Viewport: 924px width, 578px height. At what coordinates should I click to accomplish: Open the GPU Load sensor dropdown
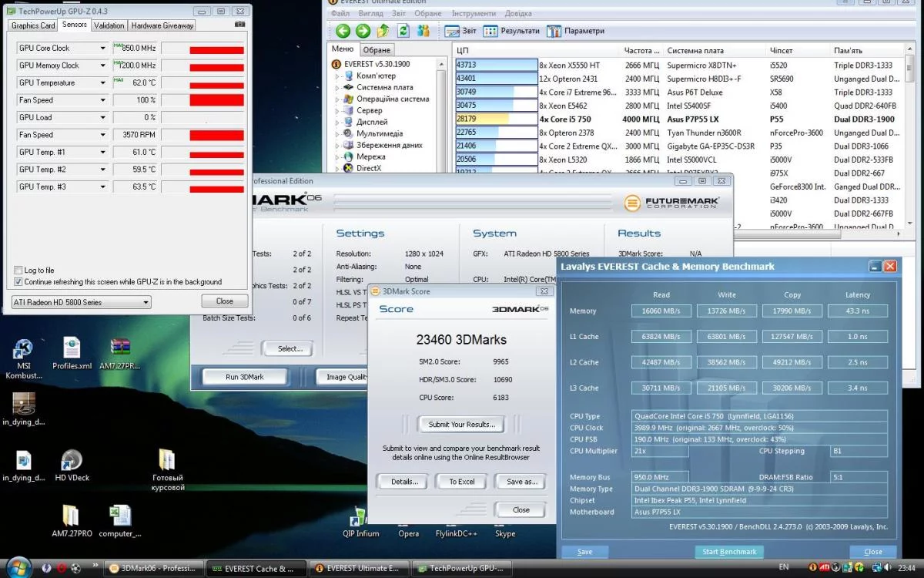(x=103, y=117)
